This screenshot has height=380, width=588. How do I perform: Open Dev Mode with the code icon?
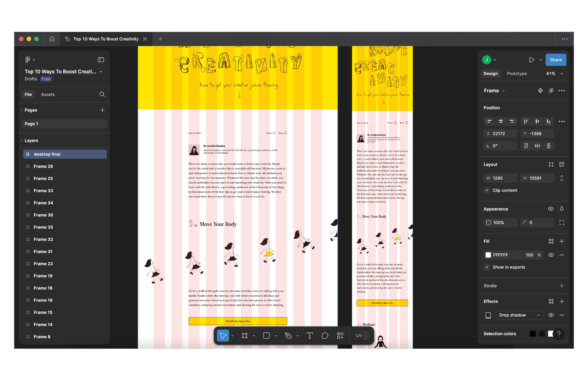(x=359, y=336)
